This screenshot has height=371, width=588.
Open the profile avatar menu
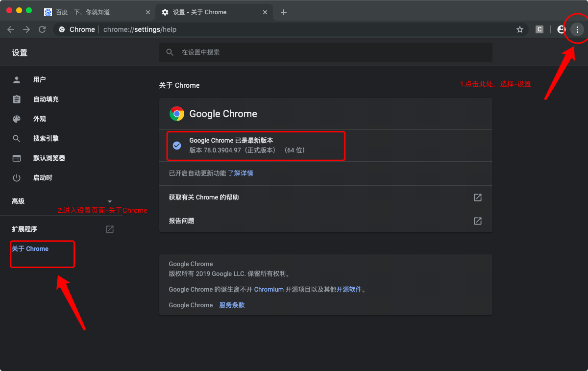click(x=562, y=29)
